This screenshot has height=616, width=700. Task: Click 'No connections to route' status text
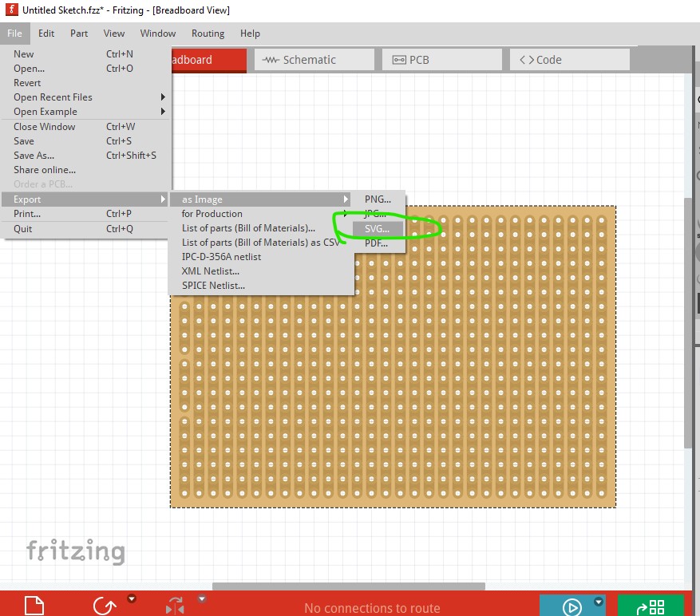tap(372, 608)
